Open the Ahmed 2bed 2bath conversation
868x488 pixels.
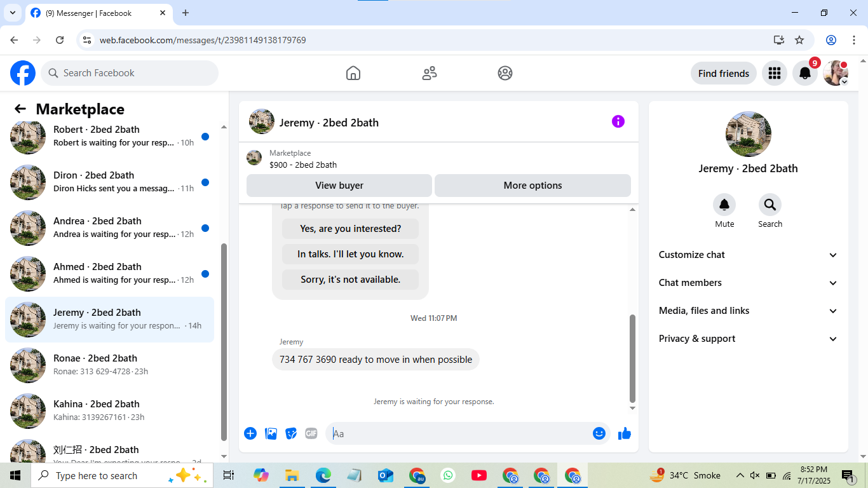(109, 273)
